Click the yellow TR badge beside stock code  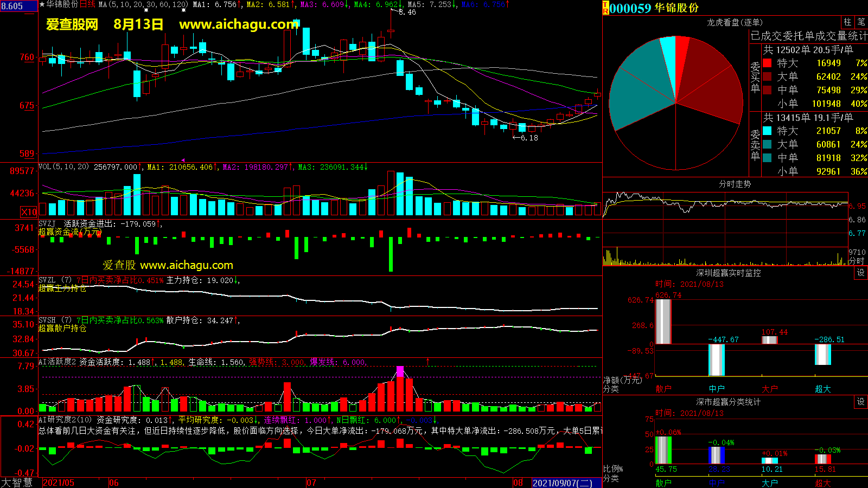[x=605, y=8]
